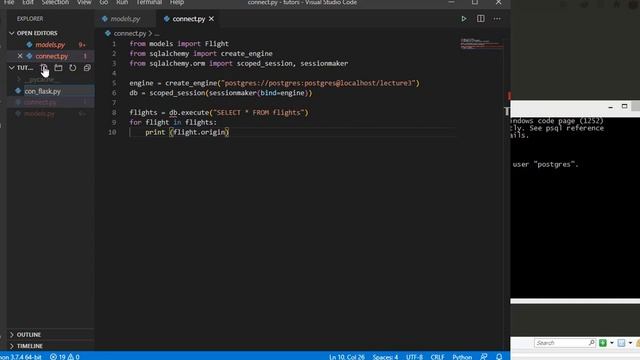This screenshot has height=360, width=640.
Task: Collapse the Open Editors section
Action: [x=12, y=33]
